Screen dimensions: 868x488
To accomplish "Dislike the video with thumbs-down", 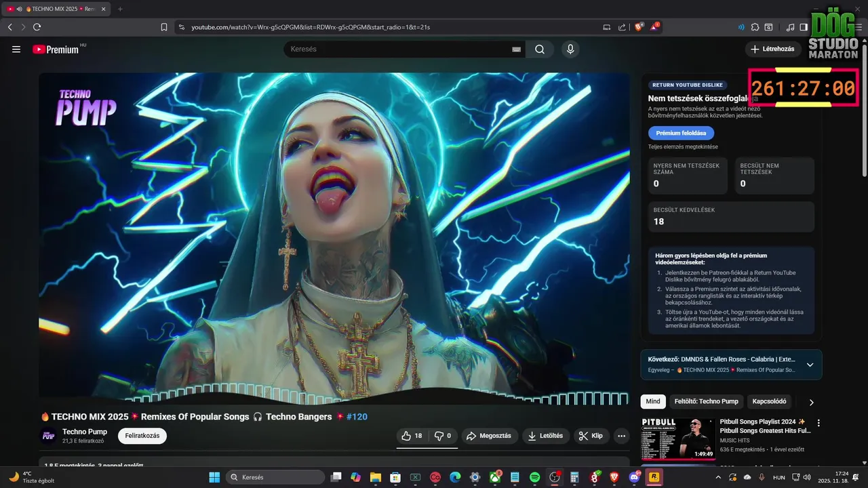I will 443,436.
